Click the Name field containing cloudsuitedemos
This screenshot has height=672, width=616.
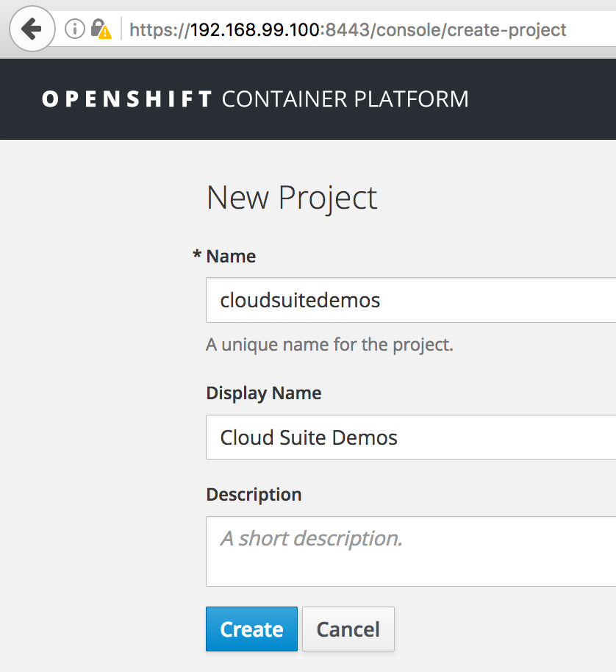410,300
